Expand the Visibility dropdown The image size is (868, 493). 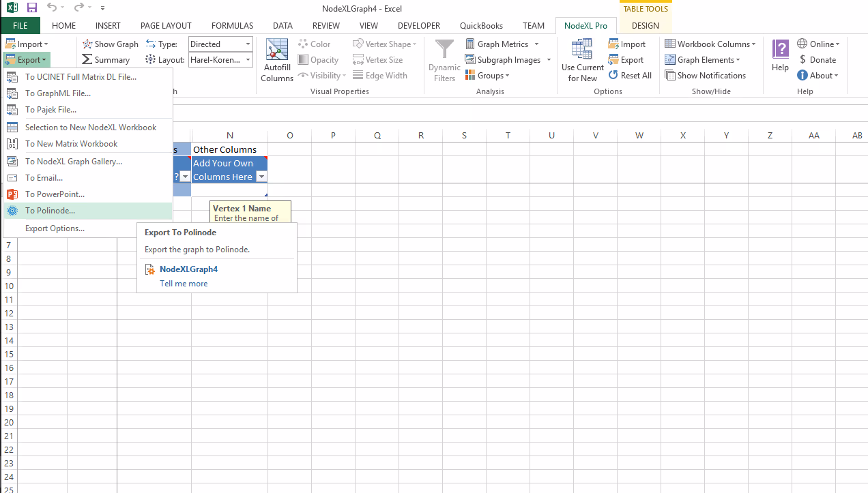click(x=322, y=76)
